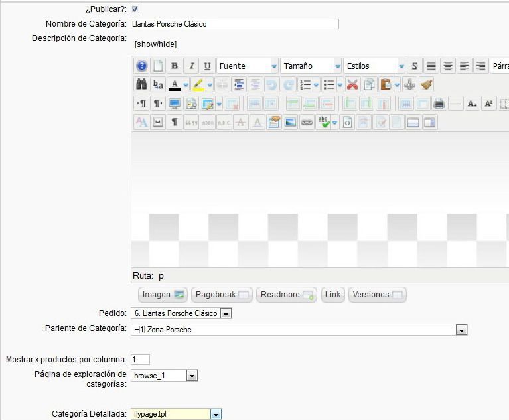Paste from clipboard

pos(386,85)
